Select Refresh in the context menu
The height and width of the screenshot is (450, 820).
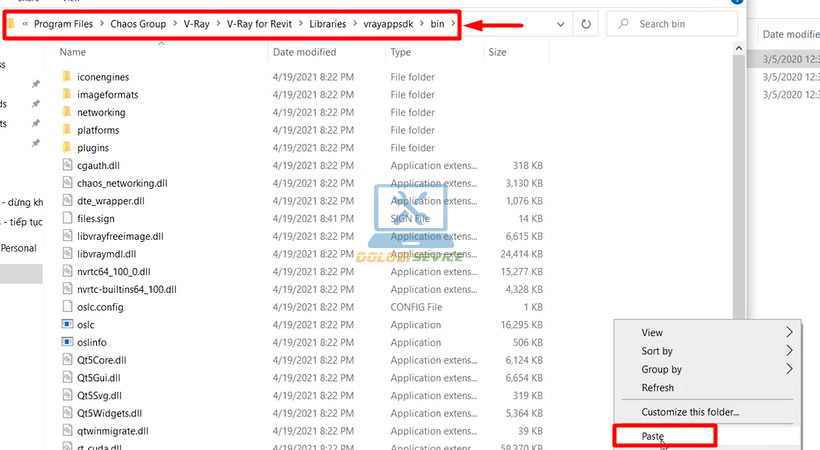(x=657, y=387)
